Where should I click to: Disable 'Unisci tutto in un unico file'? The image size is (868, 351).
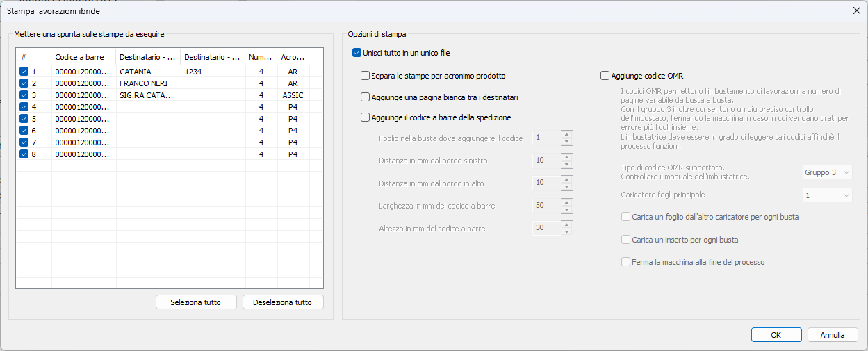pyautogui.click(x=357, y=53)
